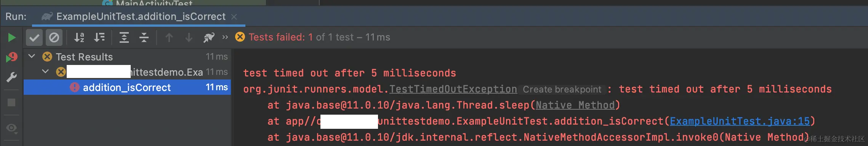Click the stop square button
The width and height of the screenshot is (868, 146).
pyautogui.click(x=11, y=102)
